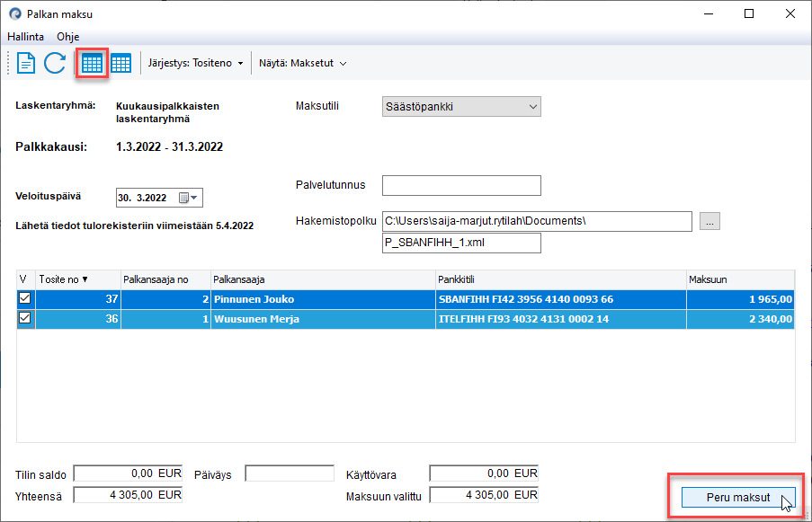Screen dimensions: 812x522
Task: Sort by the Tosite no column header
Action: point(77,279)
